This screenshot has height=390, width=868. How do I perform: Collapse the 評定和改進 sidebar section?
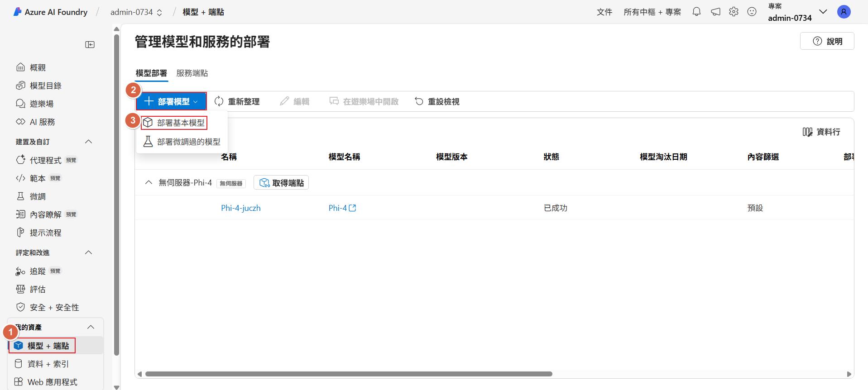[x=89, y=253]
